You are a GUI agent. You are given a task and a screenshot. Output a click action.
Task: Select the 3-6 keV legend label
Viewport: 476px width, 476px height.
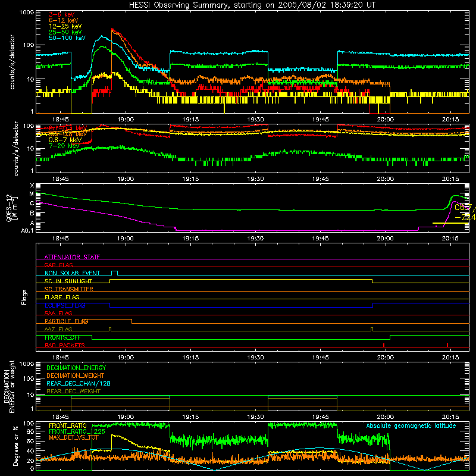pos(61,14)
